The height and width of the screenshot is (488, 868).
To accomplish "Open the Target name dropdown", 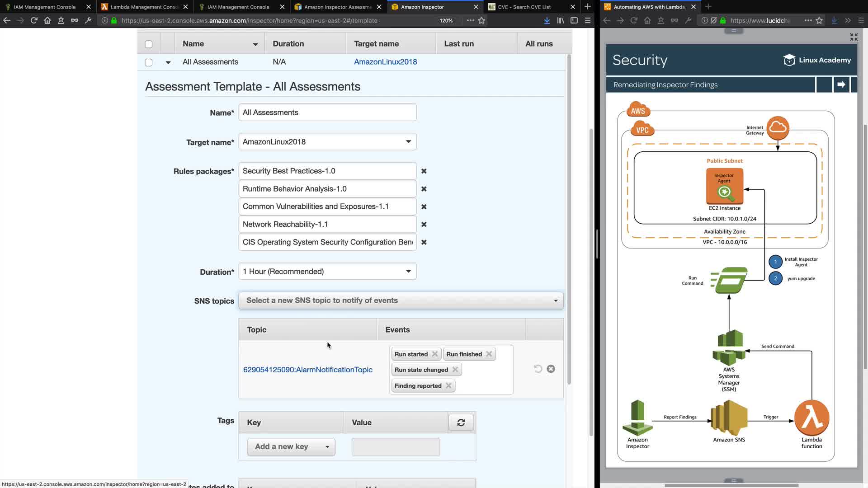I will point(327,142).
